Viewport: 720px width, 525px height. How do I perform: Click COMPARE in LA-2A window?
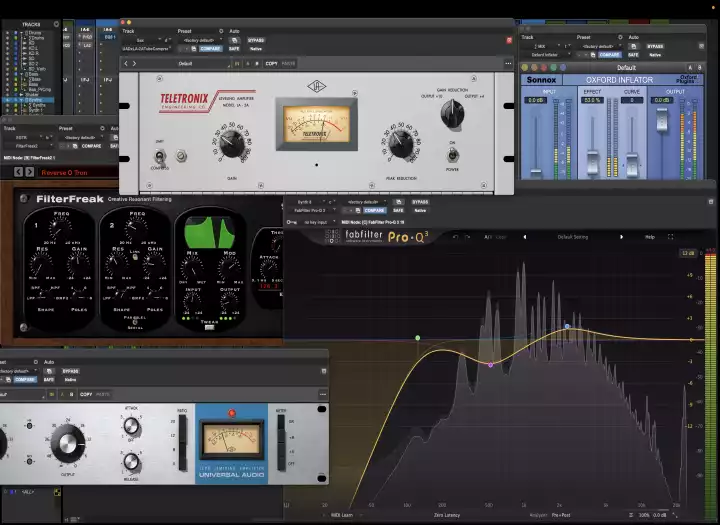pos(210,49)
